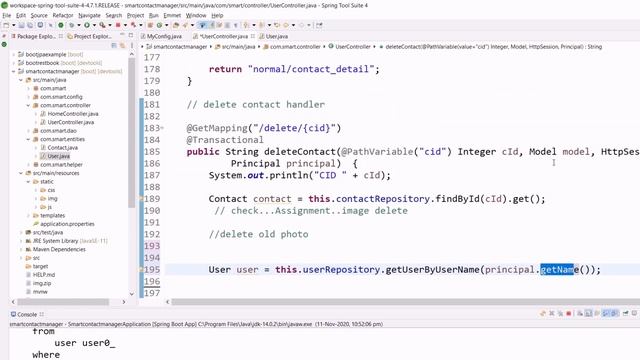Click green Spring icon in left sidebar
The width and height of the screenshot is (640, 360).
pyautogui.click(x=4, y=44)
